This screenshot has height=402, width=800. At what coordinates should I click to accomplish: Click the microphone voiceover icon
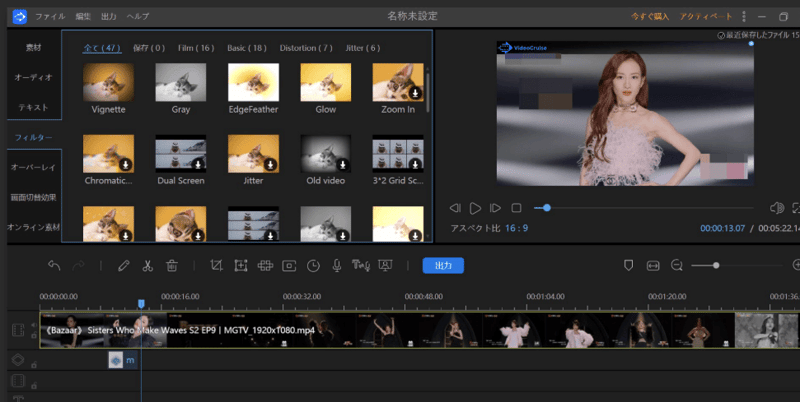point(337,266)
